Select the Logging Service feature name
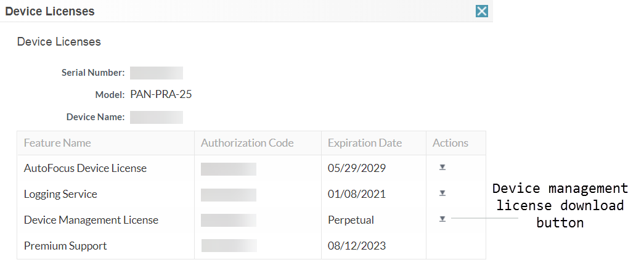644x265 pixels. [60, 194]
